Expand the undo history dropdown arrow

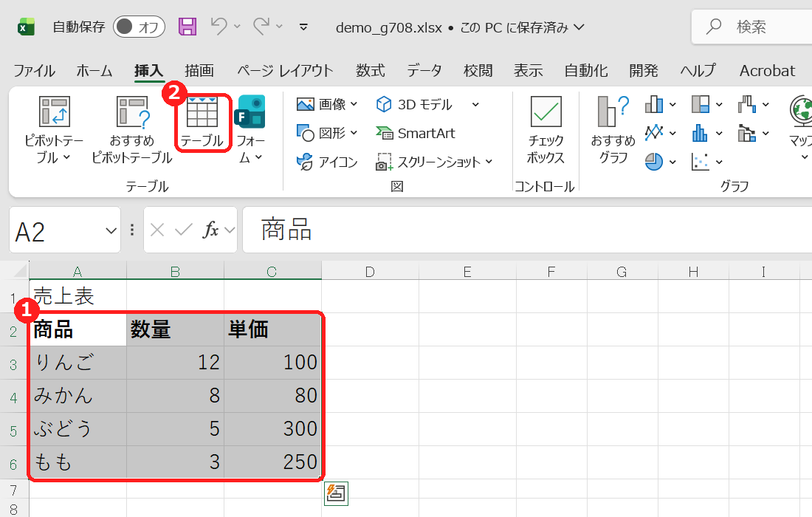point(237,27)
